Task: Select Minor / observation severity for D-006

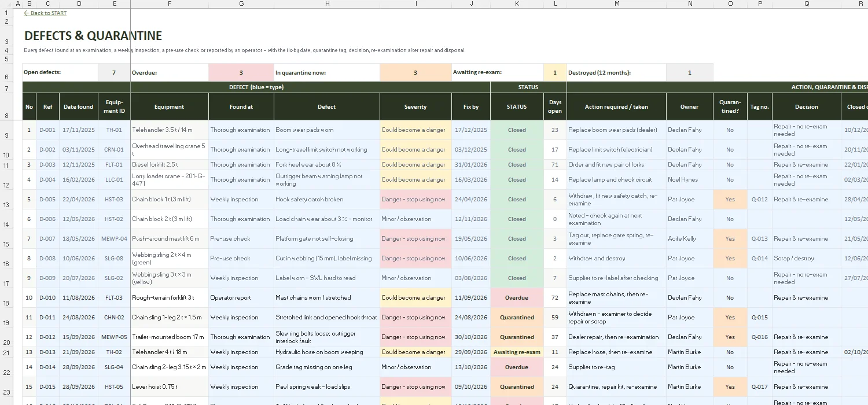Action: coord(415,219)
